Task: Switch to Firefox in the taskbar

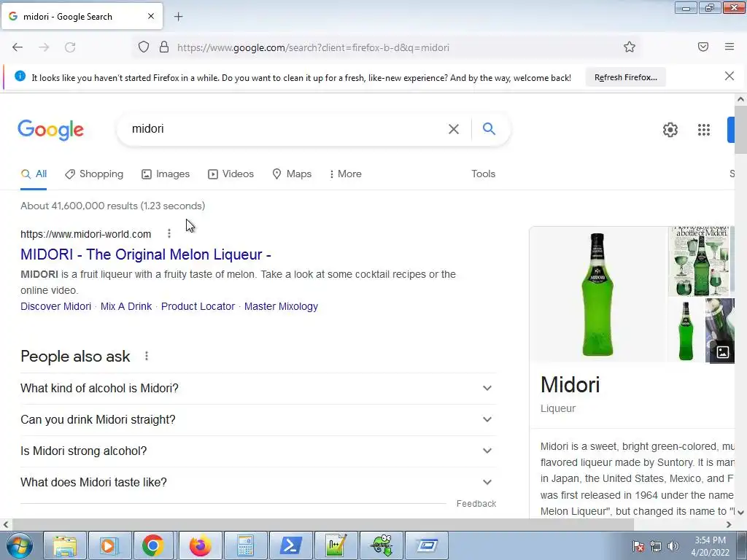Action: (x=200, y=545)
